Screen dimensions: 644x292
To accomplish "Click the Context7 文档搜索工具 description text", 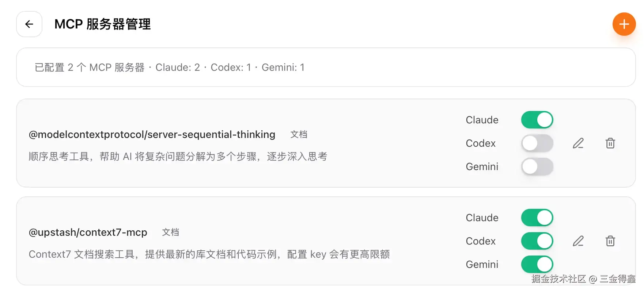I will pos(209,254).
